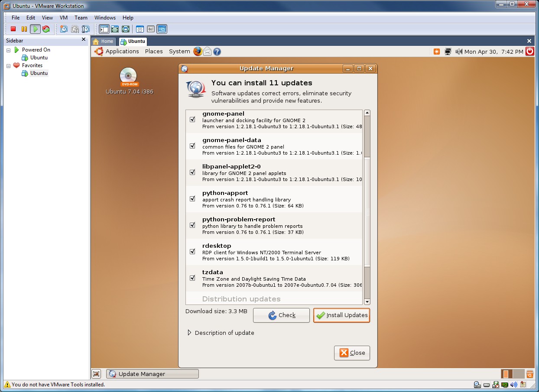Viewport: 539px width, 392px height.
Task: Enter full screen mode via toolbar icon
Action: (126, 29)
